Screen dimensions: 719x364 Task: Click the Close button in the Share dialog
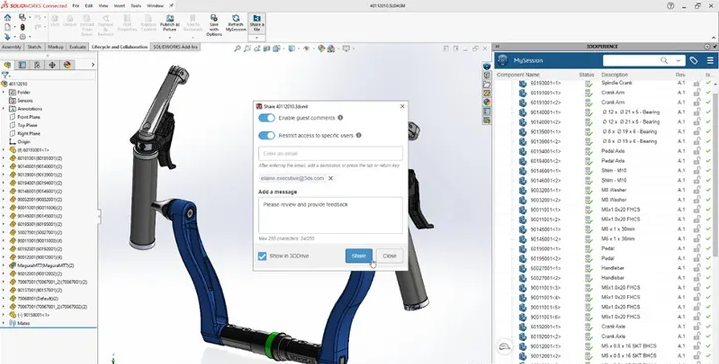click(389, 256)
